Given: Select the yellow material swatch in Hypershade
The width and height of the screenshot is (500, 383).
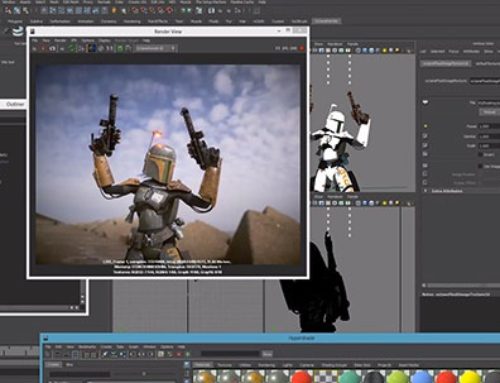Looking at the screenshot, I should pos(469,377).
